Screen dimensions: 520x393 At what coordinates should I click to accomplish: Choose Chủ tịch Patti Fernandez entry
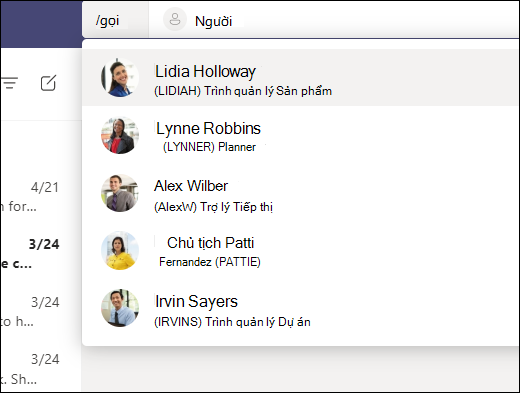click(x=300, y=250)
